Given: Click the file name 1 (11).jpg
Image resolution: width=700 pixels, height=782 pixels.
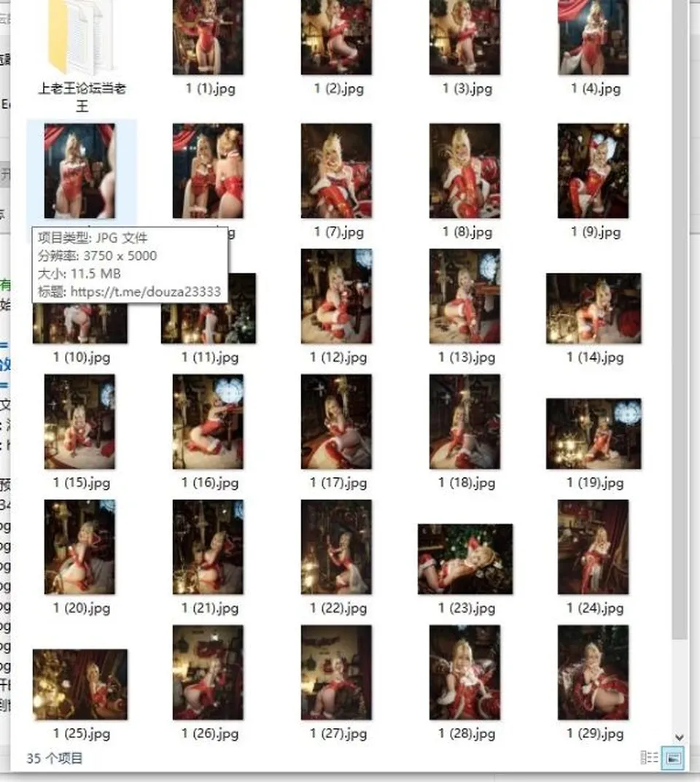Looking at the screenshot, I should coord(210,357).
